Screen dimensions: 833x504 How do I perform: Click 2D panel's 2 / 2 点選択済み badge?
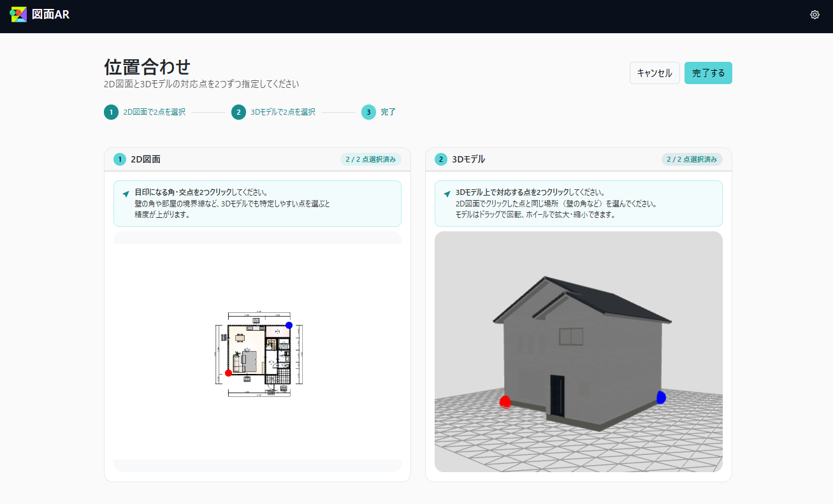click(x=371, y=159)
